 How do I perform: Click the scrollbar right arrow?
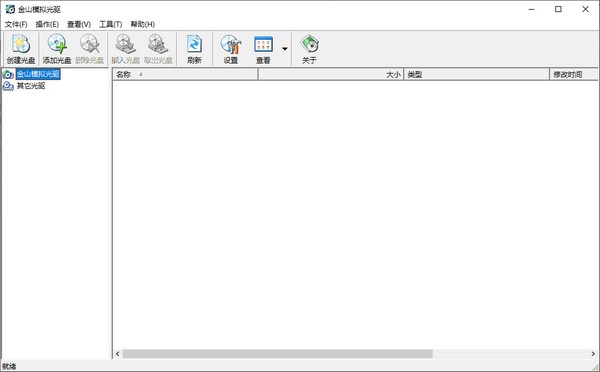593,354
